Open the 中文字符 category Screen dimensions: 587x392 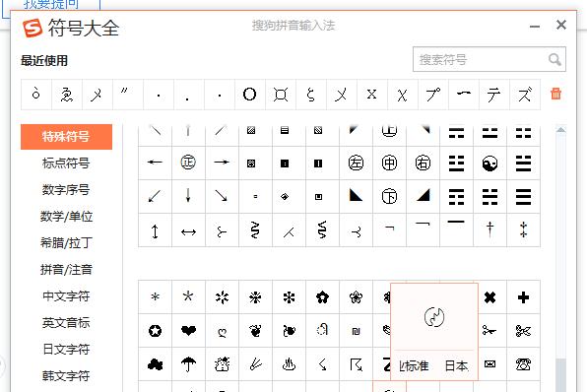66,296
